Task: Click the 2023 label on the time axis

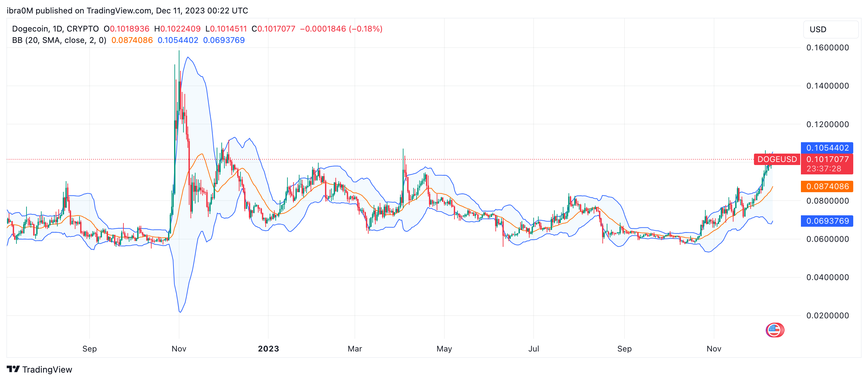Action: (269, 349)
